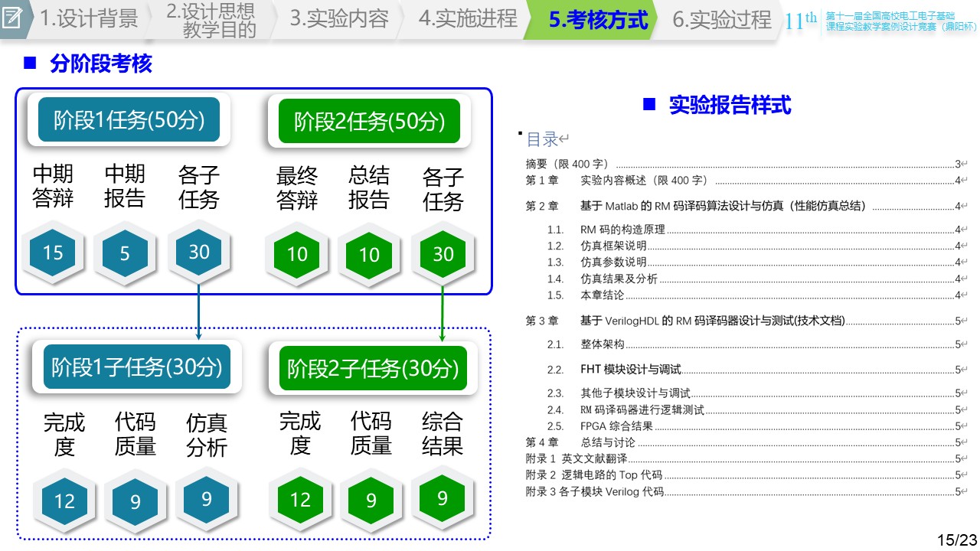Click the blue 12 hexagon under 完成度
Screen dimensions: 980x551
64,501
